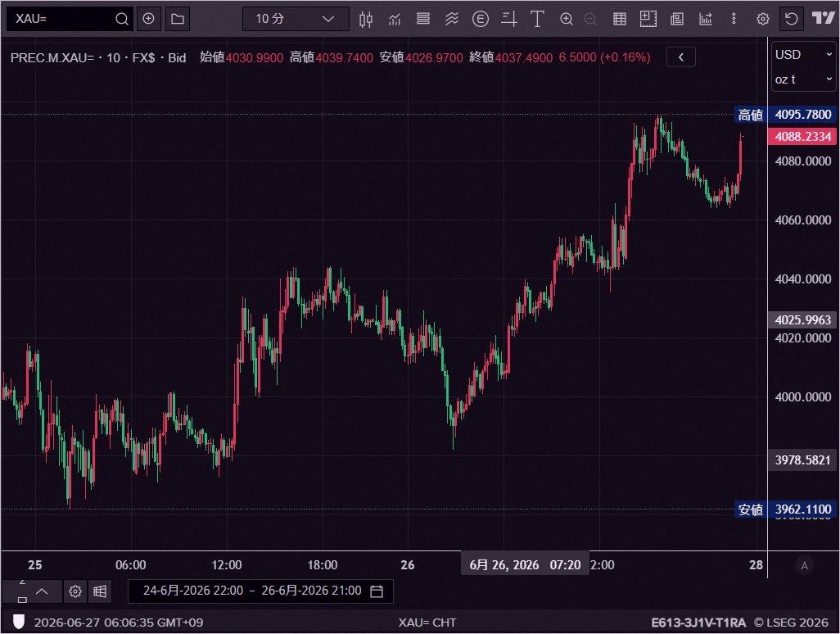Click the bar chart export icon

pos(706,20)
